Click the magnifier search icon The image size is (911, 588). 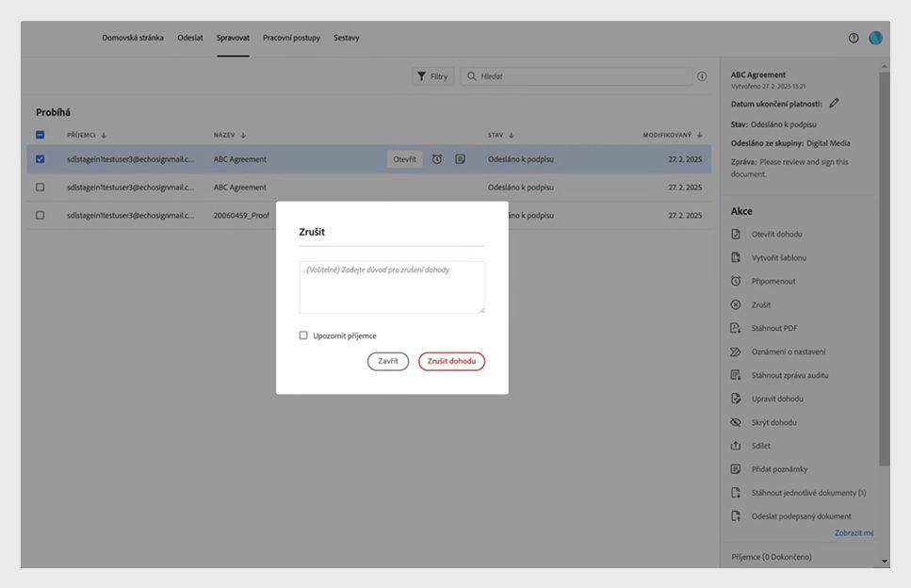click(471, 76)
